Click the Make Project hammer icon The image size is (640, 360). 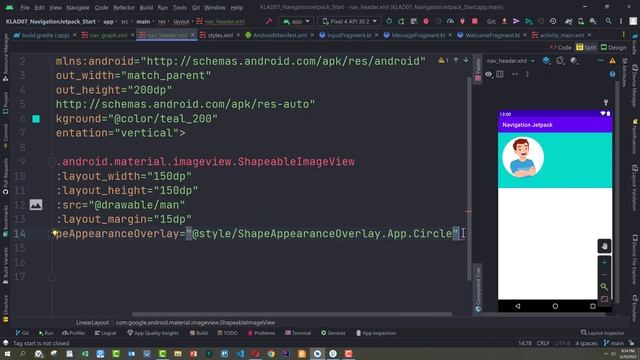269,21
